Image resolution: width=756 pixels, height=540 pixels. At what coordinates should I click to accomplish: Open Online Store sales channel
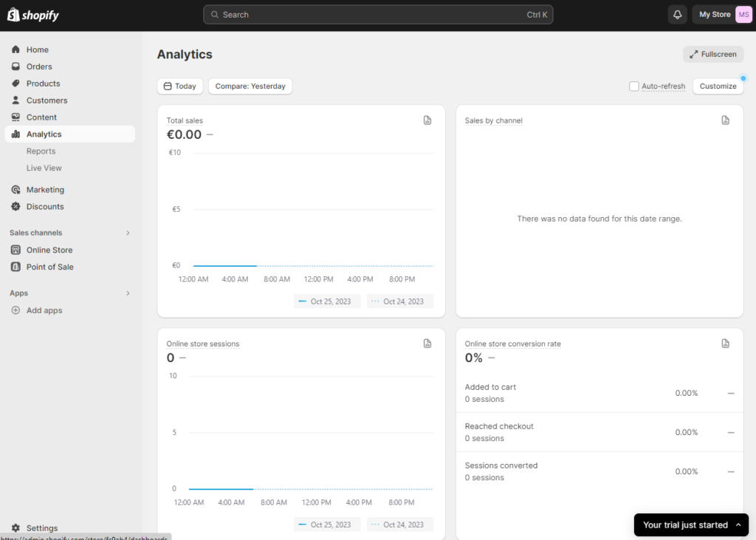[x=70, y=250]
